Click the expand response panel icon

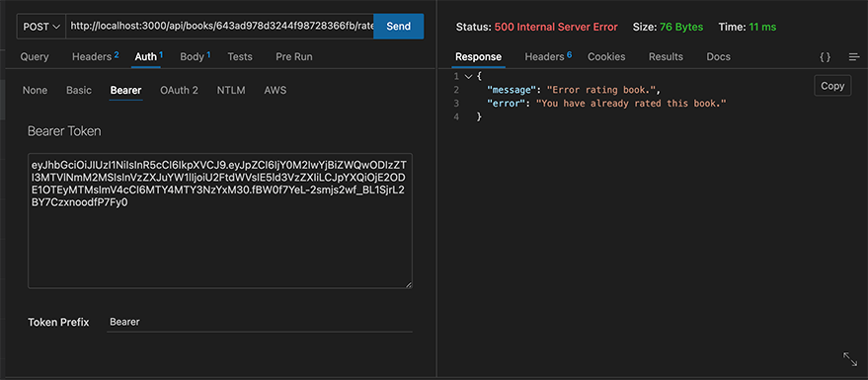click(850, 358)
